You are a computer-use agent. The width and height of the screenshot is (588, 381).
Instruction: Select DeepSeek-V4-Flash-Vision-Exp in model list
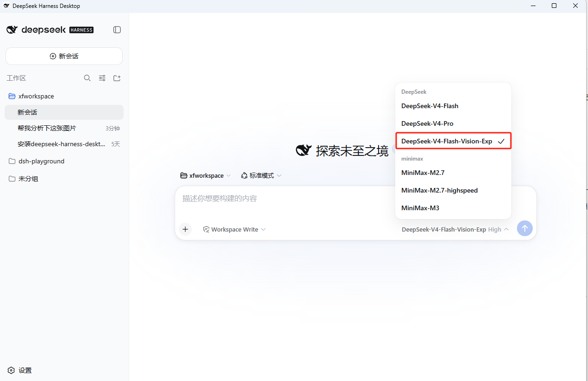(453, 141)
